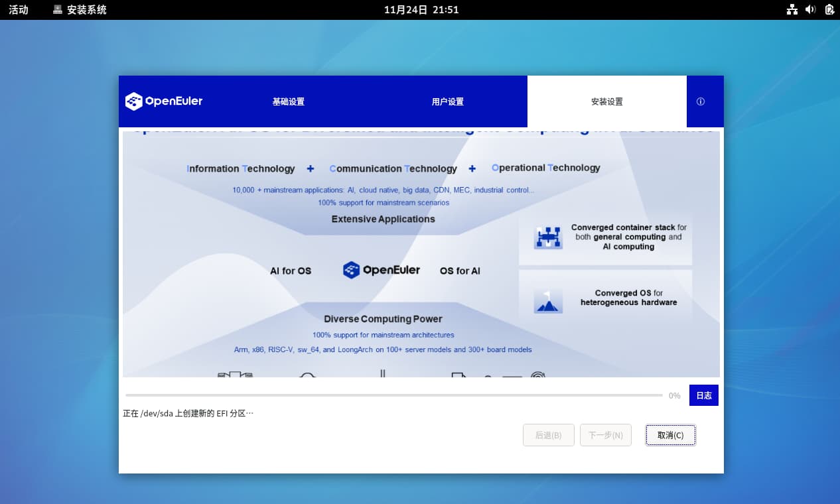Open the 活动 activities overview
840x504 pixels.
tap(19, 10)
